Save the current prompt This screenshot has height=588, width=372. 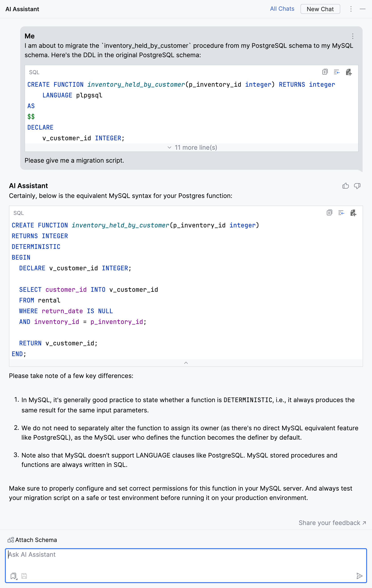24,576
